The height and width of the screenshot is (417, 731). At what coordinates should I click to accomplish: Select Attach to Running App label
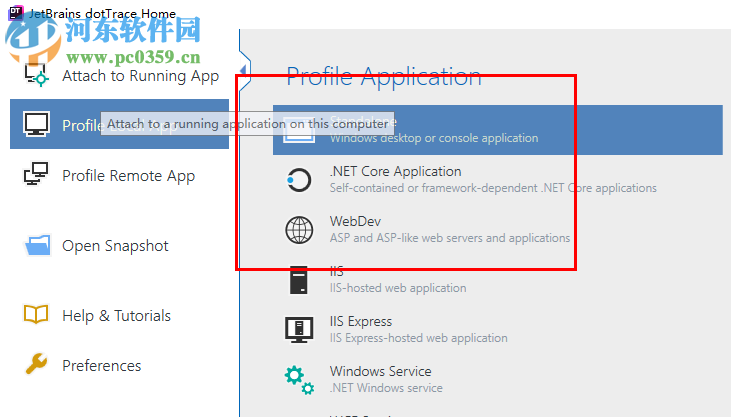point(140,76)
